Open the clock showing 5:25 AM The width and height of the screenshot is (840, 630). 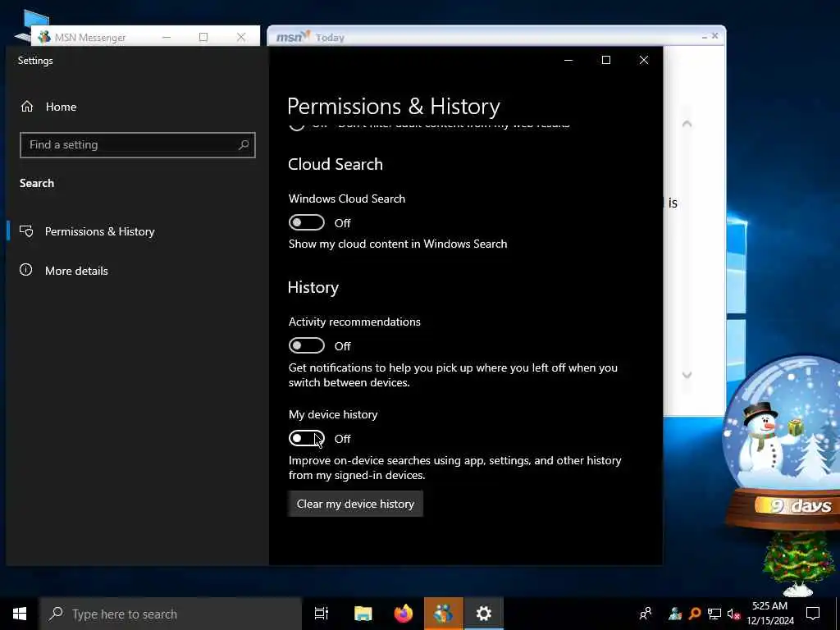coord(769,614)
